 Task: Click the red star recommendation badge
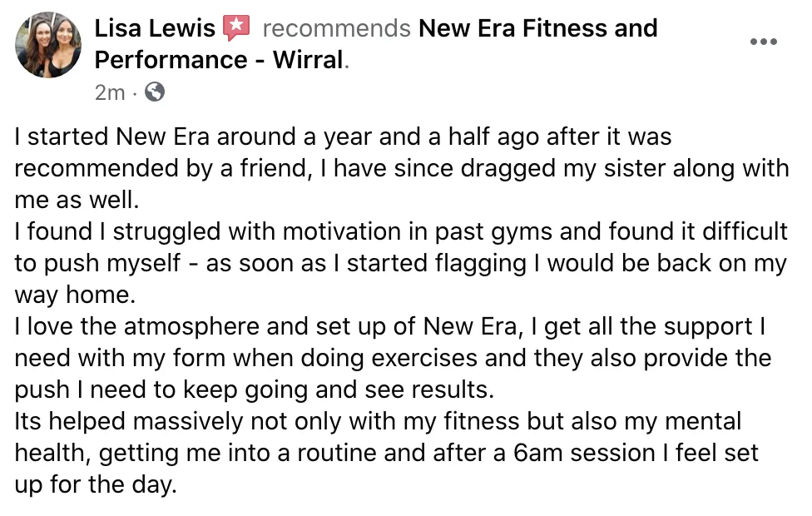click(236, 28)
